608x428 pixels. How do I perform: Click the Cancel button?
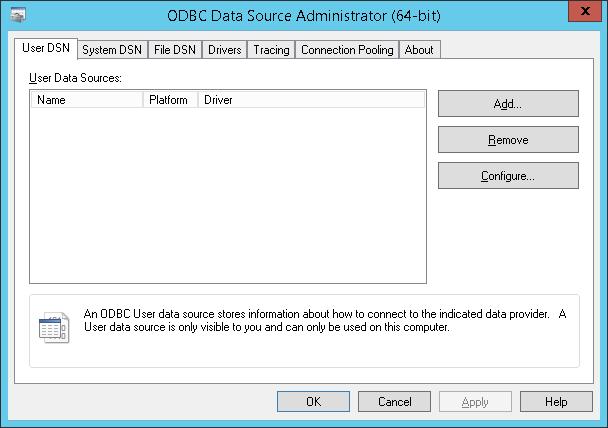click(395, 402)
